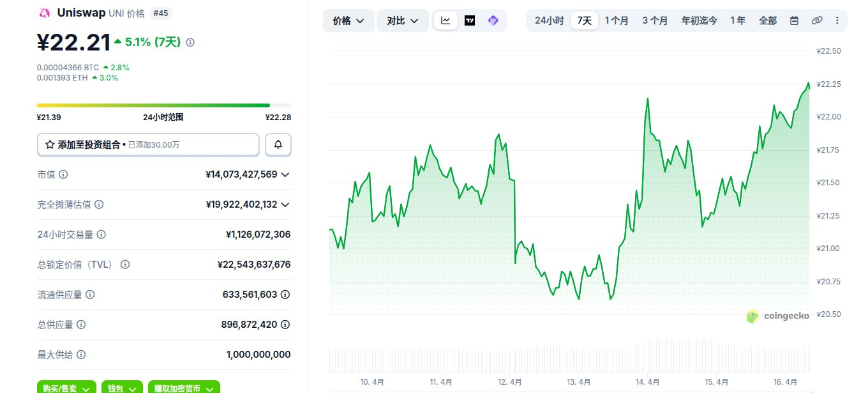
Task: Open the 购买/售卖 dropdown
Action: pos(66,388)
